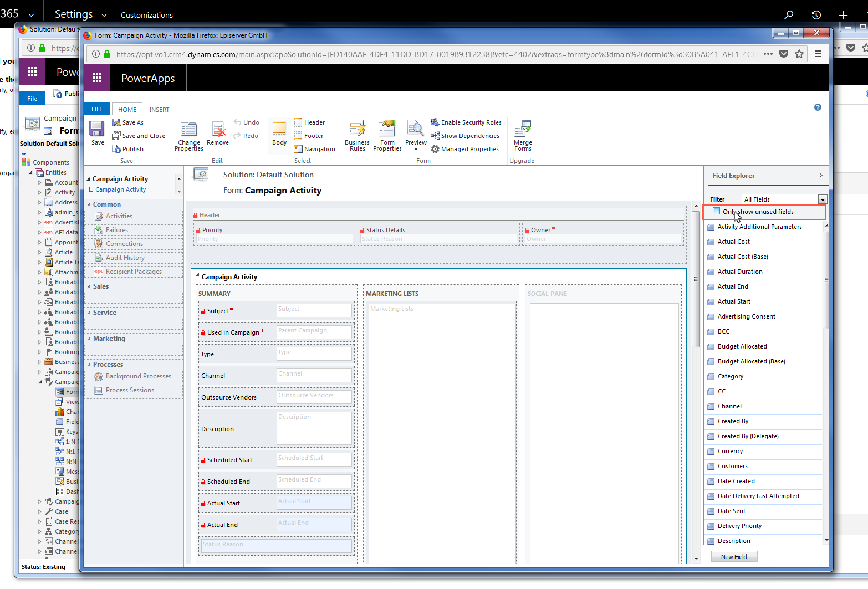
Task: Click Customizations in the top bar
Action: (x=147, y=15)
